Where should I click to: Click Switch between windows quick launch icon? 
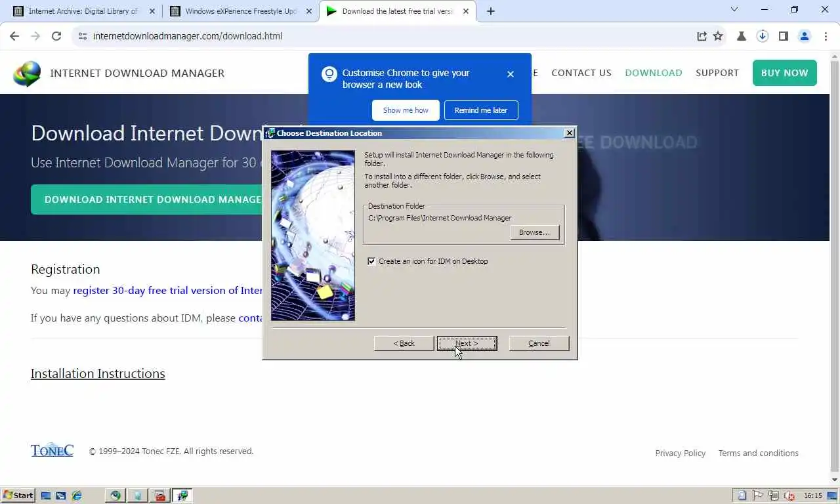[61, 495]
